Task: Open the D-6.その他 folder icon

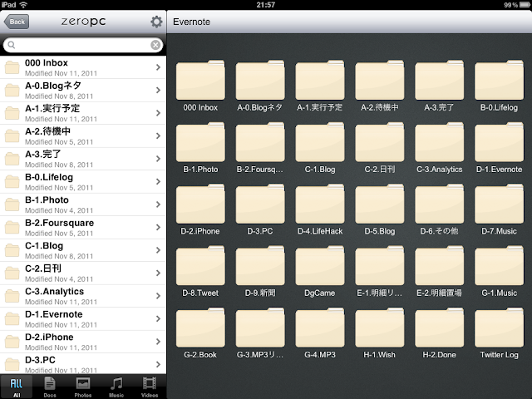Action: point(440,204)
